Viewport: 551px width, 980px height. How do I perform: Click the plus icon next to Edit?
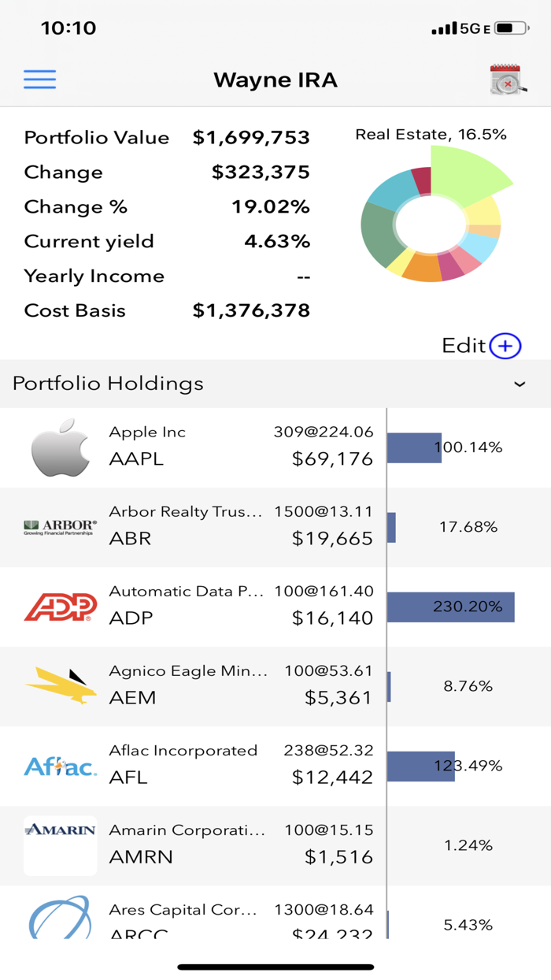tap(506, 346)
